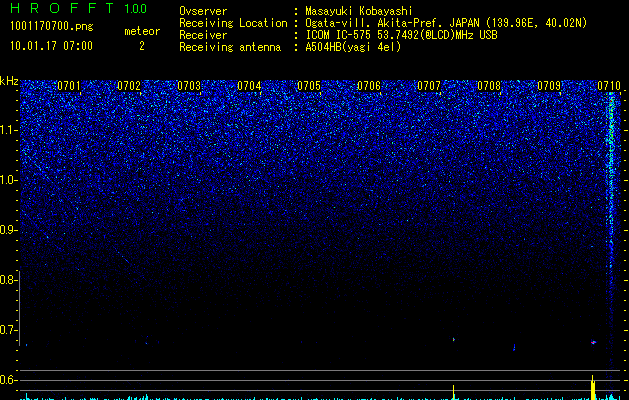Click the 0.9 kHz axis label
The width and height of the screenshot is (629, 400).
tap(8, 230)
